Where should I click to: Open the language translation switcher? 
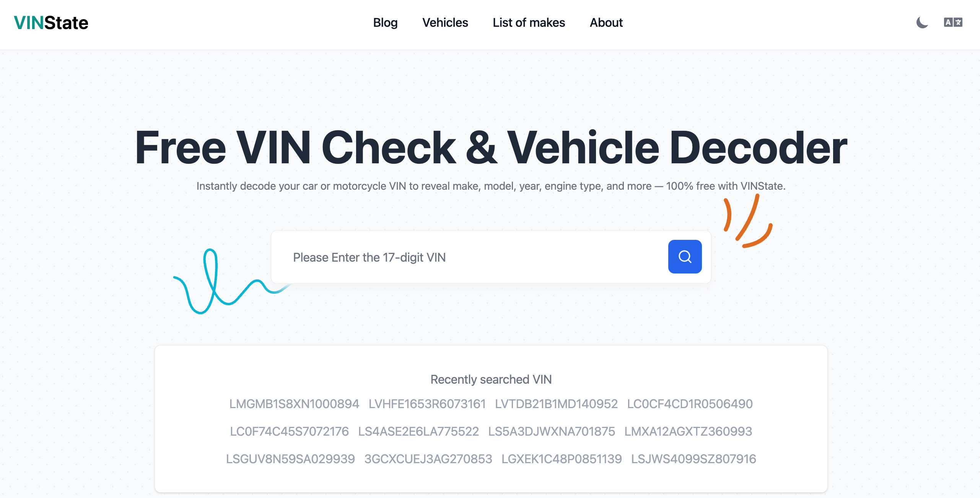(953, 23)
